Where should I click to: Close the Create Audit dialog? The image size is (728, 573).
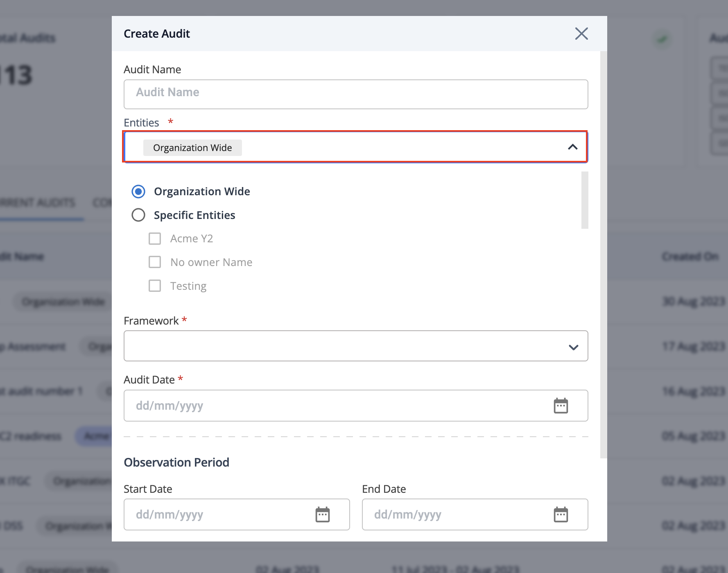(581, 34)
